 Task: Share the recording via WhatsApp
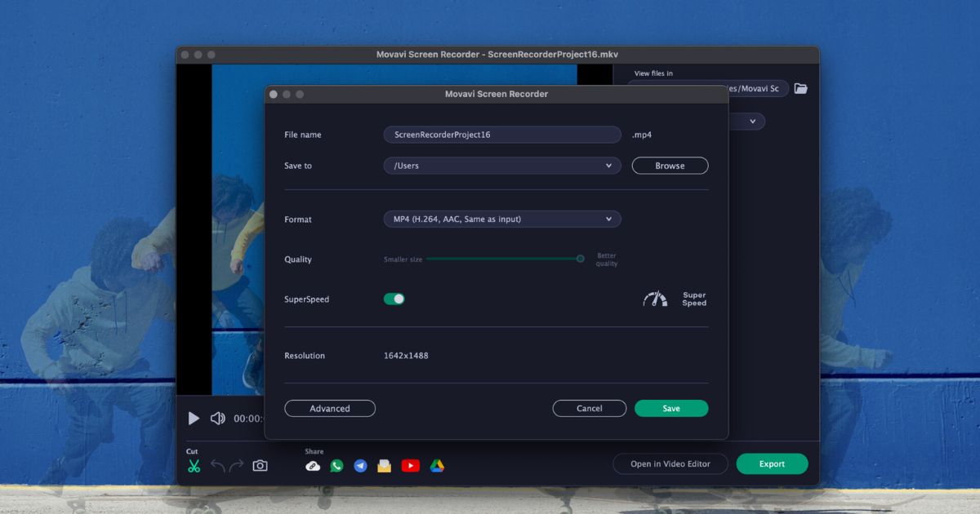coord(336,465)
